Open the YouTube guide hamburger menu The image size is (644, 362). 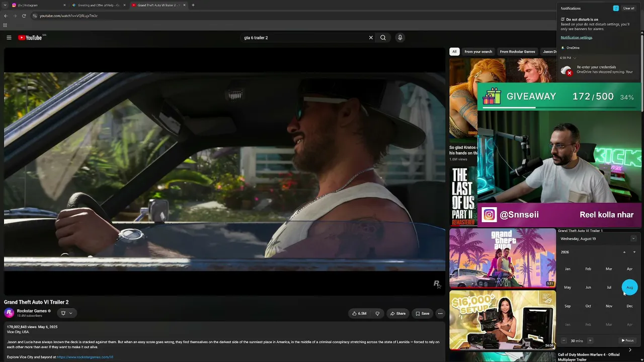point(9,38)
